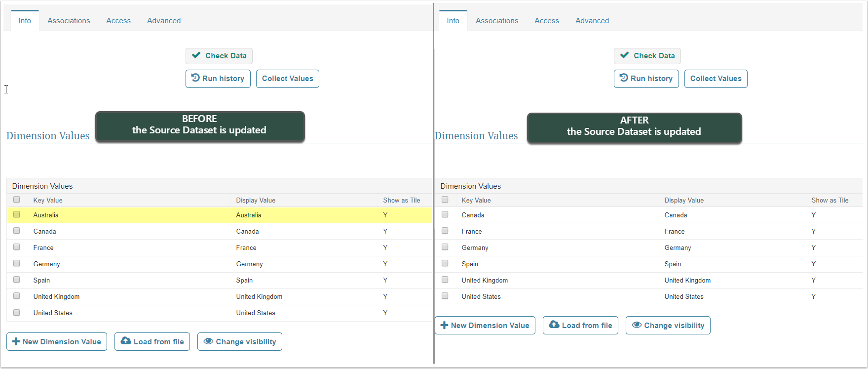Click the plus icon on New Dimension Value in BEFORE panel
Image resolution: width=868 pixels, height=369 pixels.
click(16, 341)
